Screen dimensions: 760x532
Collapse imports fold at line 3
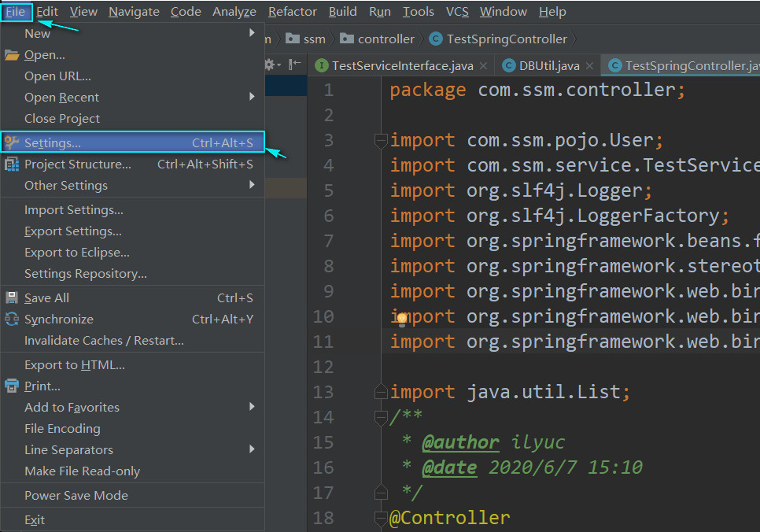381,141
